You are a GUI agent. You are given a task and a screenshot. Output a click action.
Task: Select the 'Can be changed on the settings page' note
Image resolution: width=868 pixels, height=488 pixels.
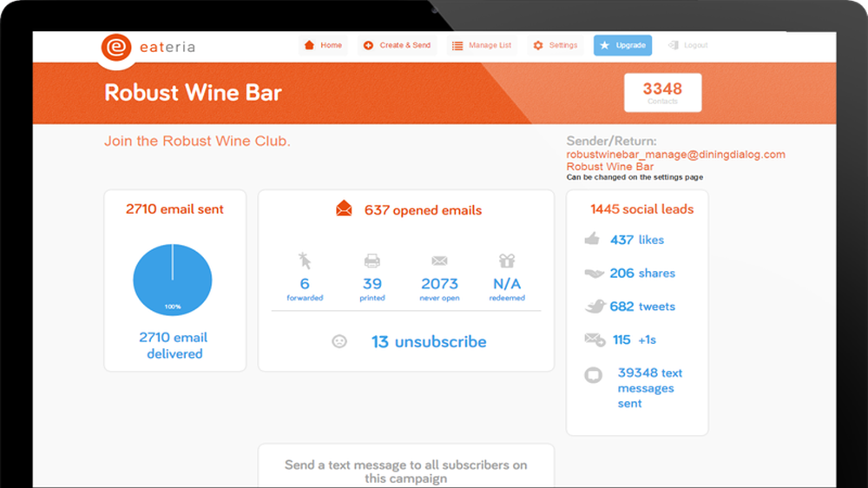635,177
